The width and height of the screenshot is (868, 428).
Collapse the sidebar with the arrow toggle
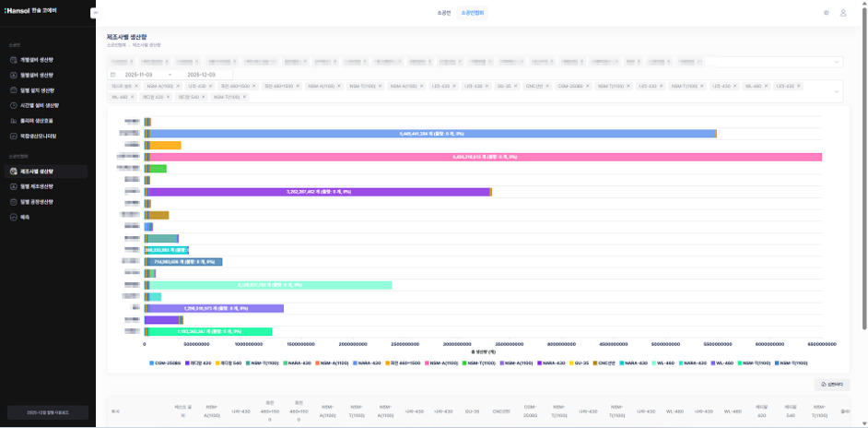point(96,14)
